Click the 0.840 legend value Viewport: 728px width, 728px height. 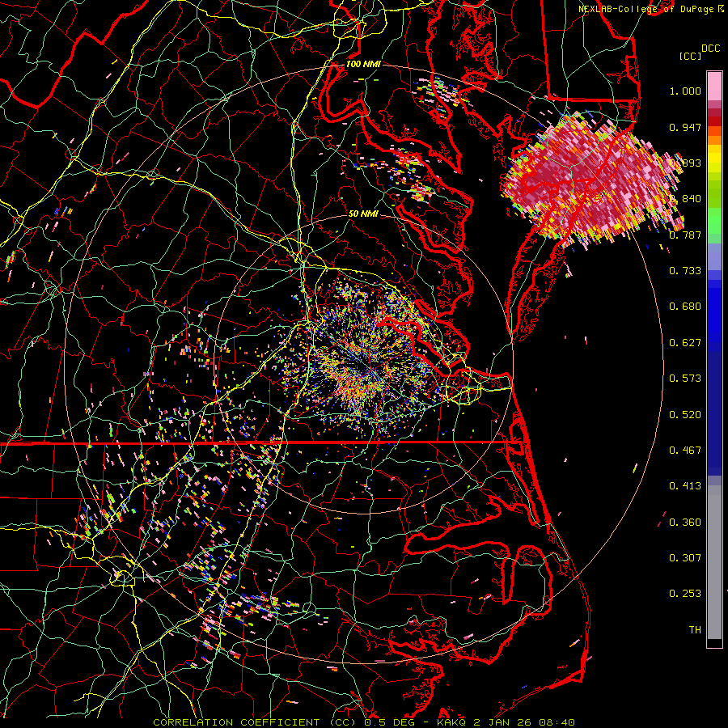pyautogui.click(x=685, y=199)
